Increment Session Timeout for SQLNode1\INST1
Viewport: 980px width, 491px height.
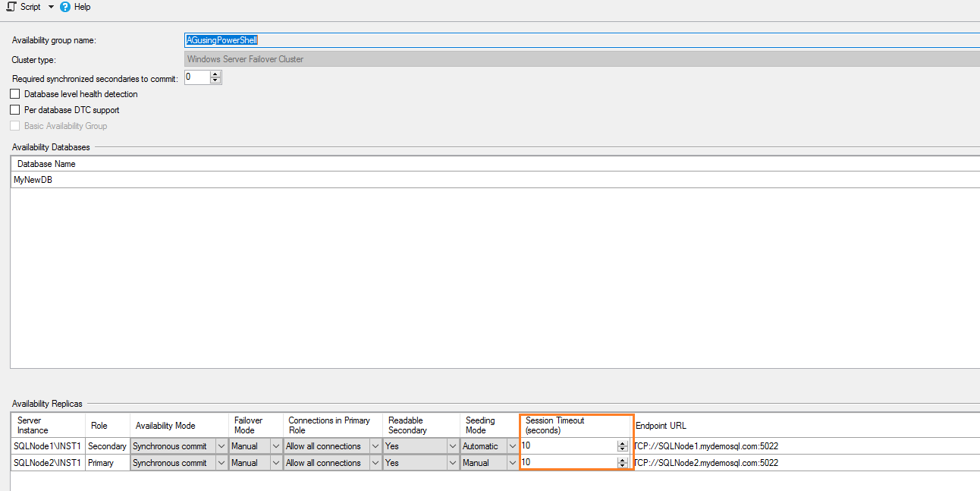tap(622, 442)
